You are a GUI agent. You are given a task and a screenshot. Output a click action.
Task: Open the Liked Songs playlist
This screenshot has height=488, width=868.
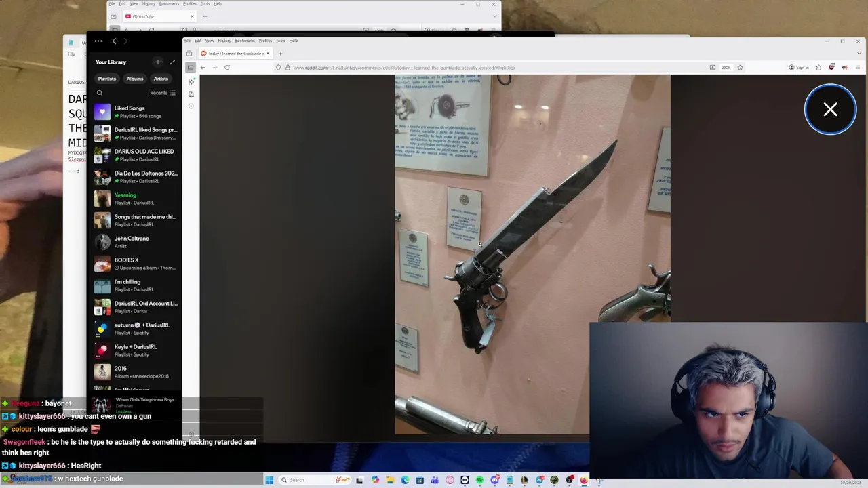point(136,112)
